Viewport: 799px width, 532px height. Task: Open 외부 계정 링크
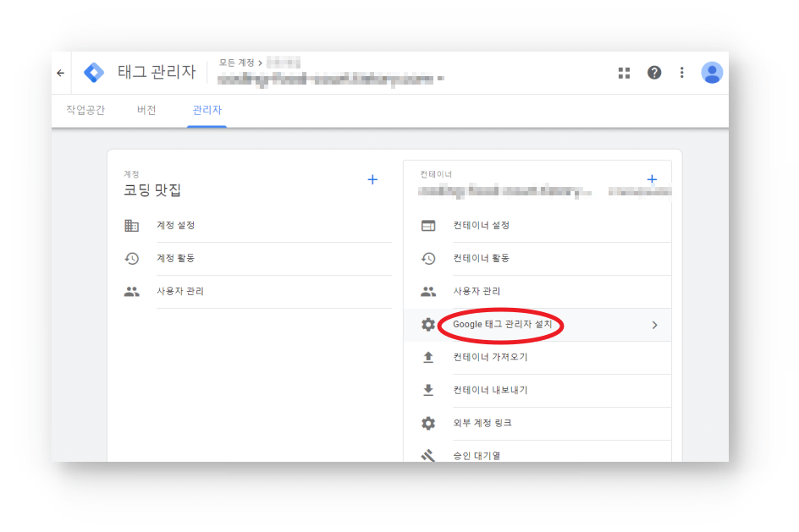click(537, 423)
